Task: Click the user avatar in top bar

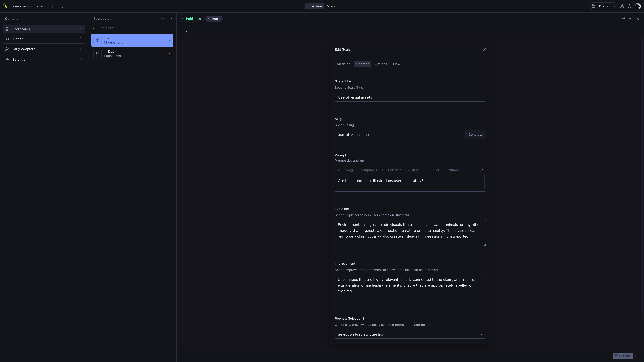Action: pyautogui.click(x=637, y=6)
